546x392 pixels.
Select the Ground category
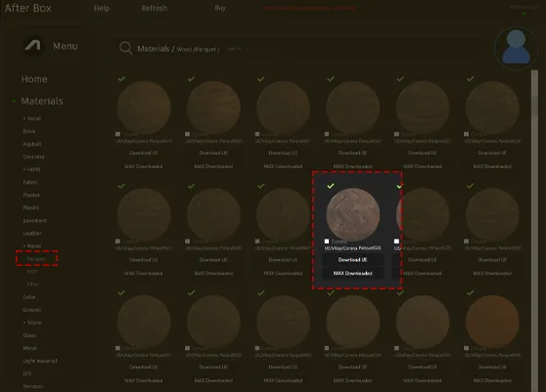point(32,310)
